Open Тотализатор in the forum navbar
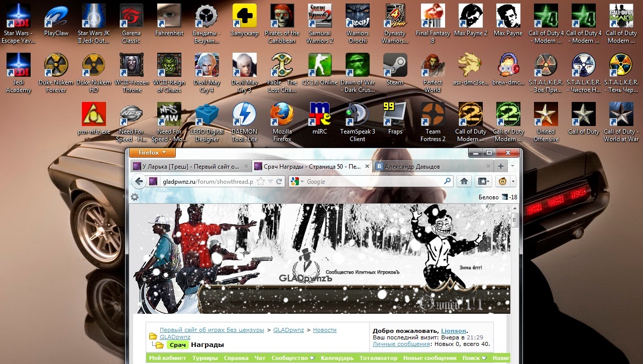The height and width of the screenshot is (364, 643). pyautogui.click(x=378, y=358)
